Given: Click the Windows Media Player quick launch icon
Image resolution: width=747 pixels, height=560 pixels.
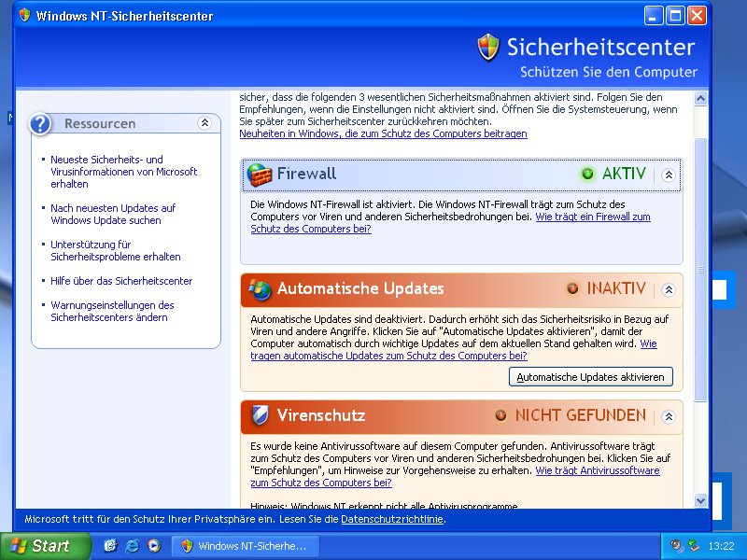Looking at the screenshot, I should [154, 546].
